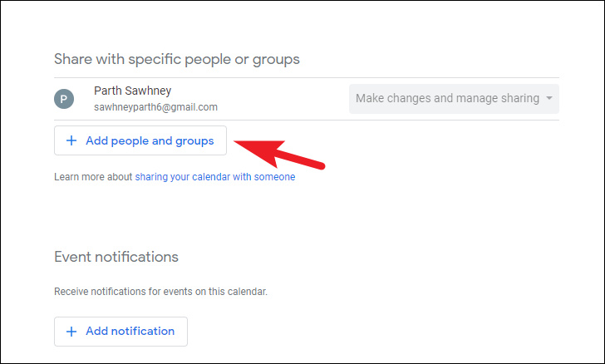The image size is (605, 364).
Task: Open the Add notification button
Action: [x=121, y=332]
